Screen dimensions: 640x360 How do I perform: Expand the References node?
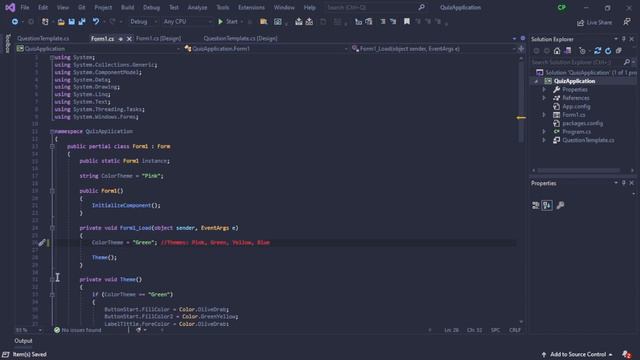[544, 98]
